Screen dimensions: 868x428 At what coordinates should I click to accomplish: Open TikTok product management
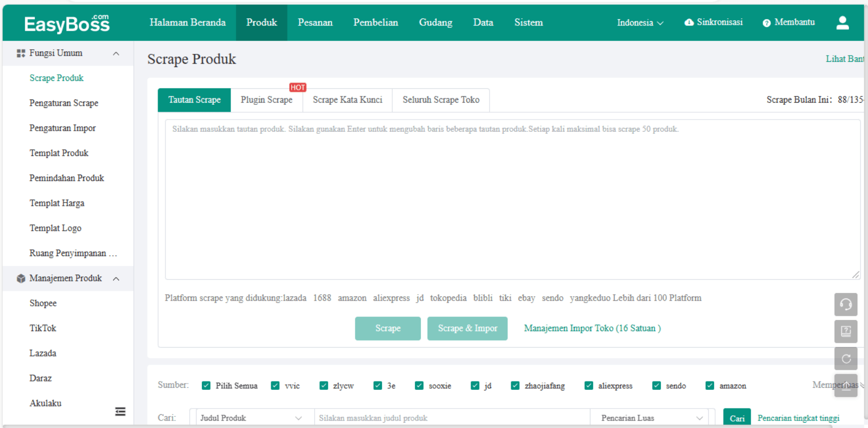tap(43, 329)
